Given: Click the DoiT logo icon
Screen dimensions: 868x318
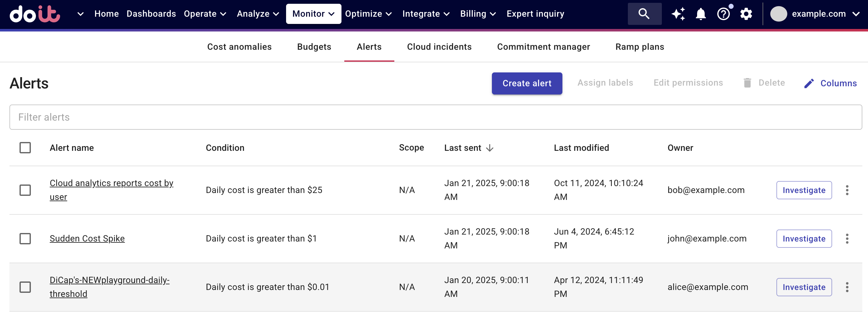Looking at the screenshot, I should pyautogui.click(x=35, y=14).
